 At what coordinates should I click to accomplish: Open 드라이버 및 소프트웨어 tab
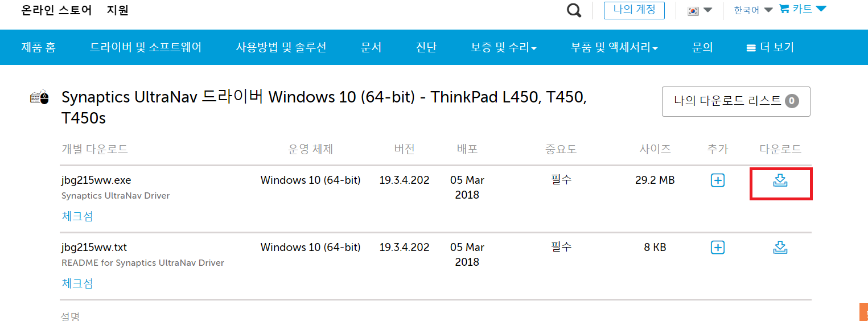[146, 48]
